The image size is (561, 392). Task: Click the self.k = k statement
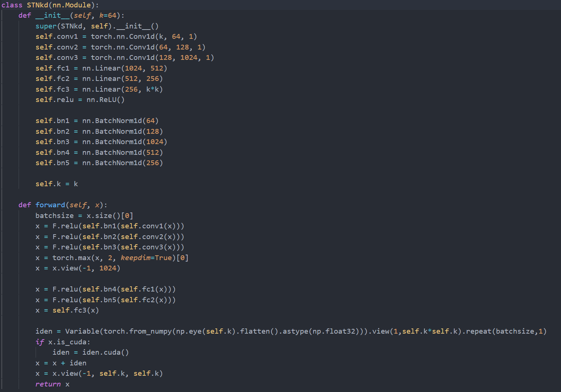coord(56,184)
